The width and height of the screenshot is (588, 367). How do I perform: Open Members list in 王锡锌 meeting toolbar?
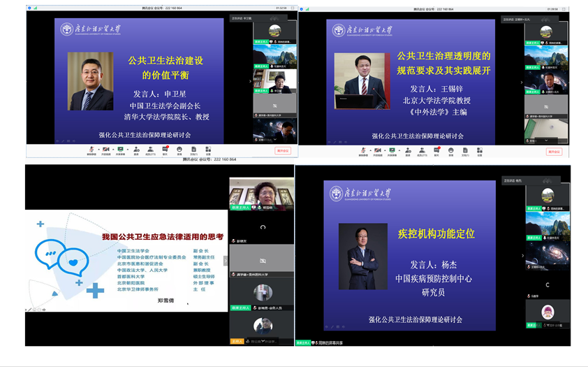coord(422,150)
